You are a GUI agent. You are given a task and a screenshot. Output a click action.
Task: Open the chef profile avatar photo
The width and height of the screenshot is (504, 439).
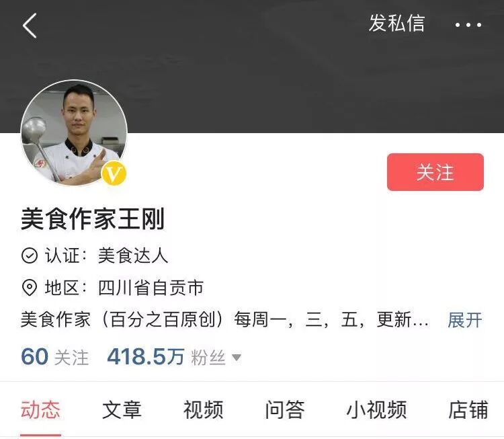point(74,133)
